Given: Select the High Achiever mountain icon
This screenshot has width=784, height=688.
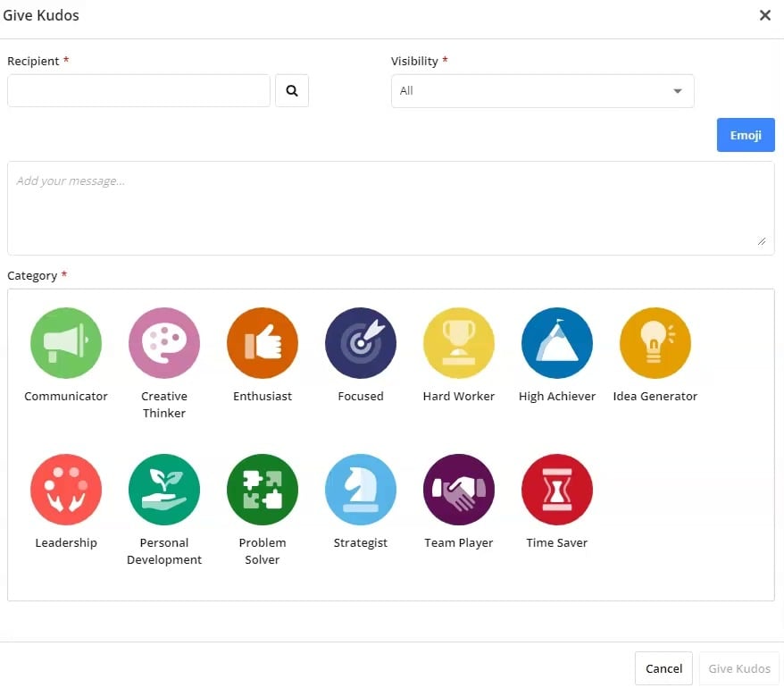Looking at the screenshot, I should pos(557,343).
